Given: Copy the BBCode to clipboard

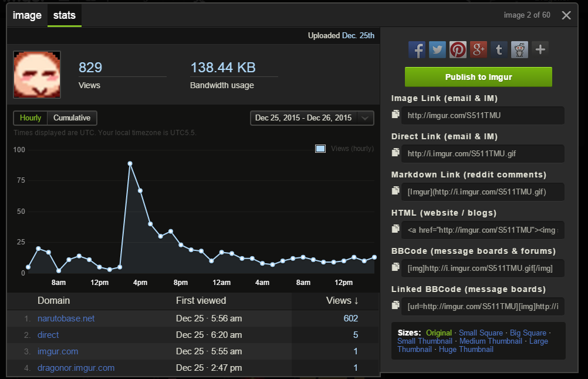Looking at the screenshot, I should coord(396,267).
